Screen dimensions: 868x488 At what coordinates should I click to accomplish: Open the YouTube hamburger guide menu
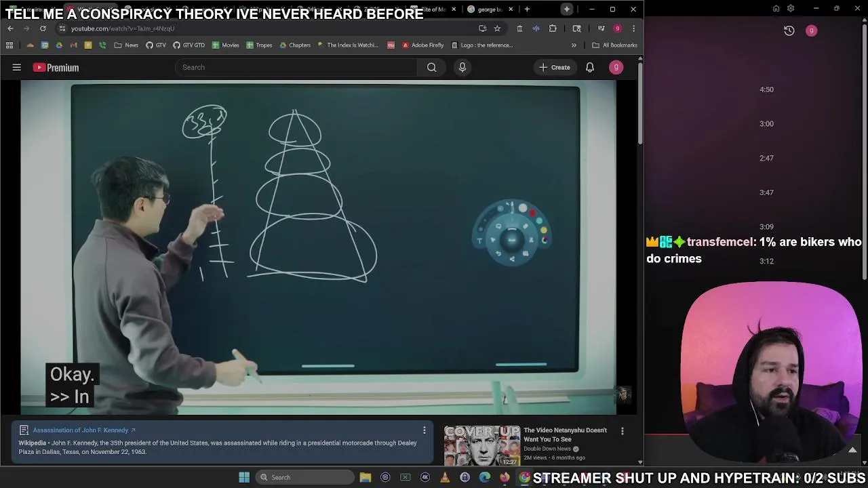[17, 67]
